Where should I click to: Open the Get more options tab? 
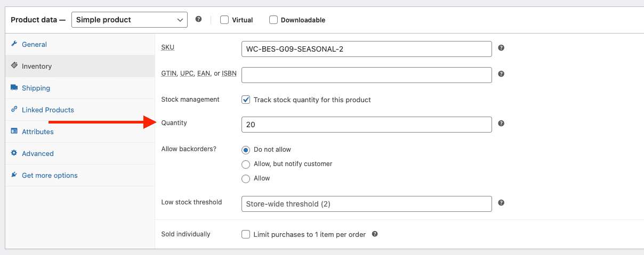(80, 175)
